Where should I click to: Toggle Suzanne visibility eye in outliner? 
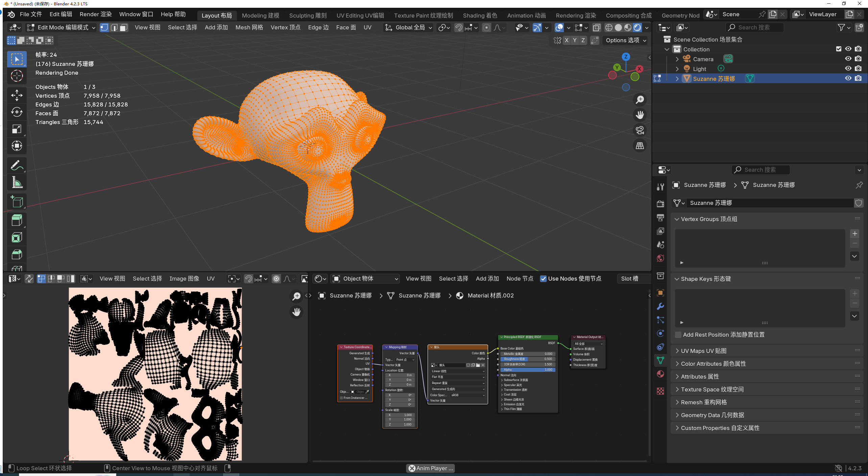848,78
